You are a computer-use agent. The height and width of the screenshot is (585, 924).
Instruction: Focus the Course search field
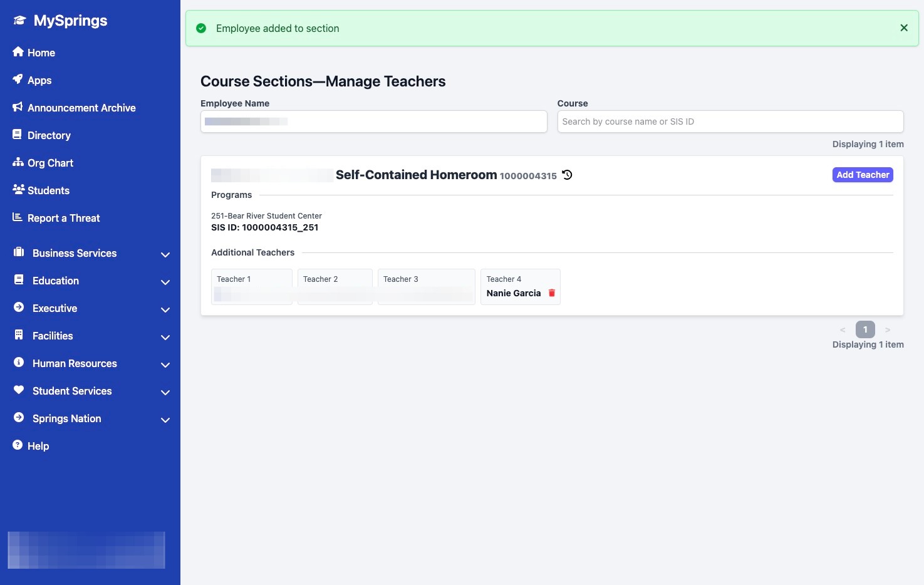(730, 122)
